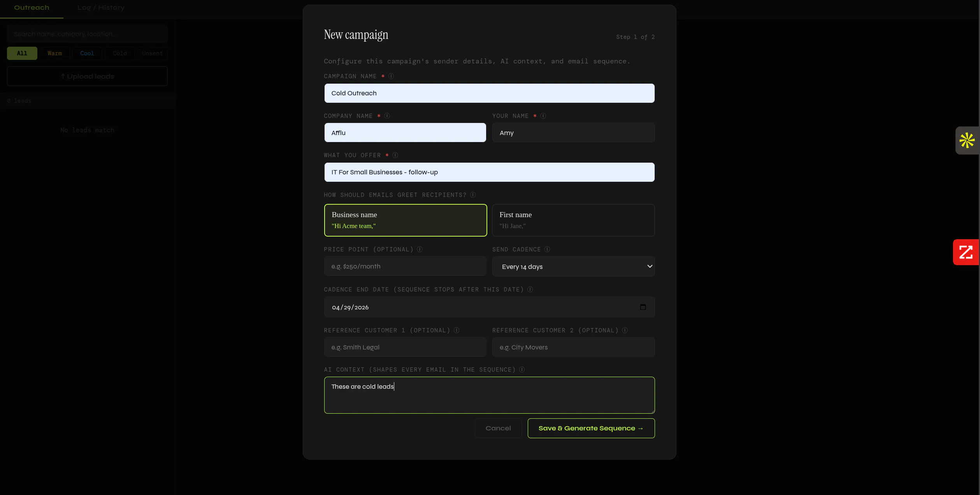Screen dimensions: 980x495
Task: Click info icon beside Your Name label
Action: point(543,116)
